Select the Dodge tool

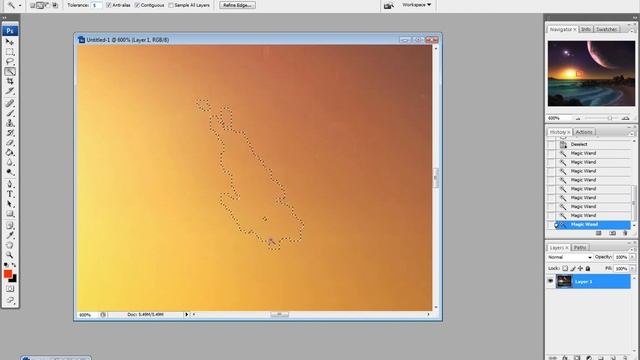click(x=10, y=172)
